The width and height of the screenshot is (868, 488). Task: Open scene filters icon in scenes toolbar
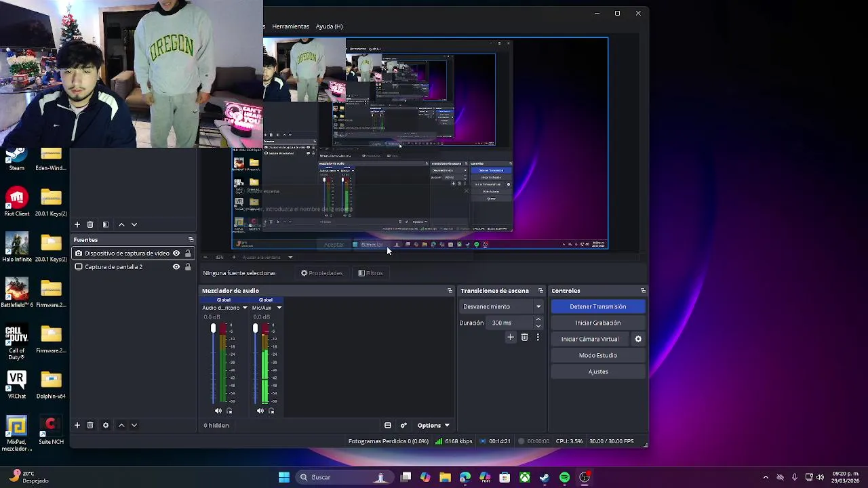[105, 224]
